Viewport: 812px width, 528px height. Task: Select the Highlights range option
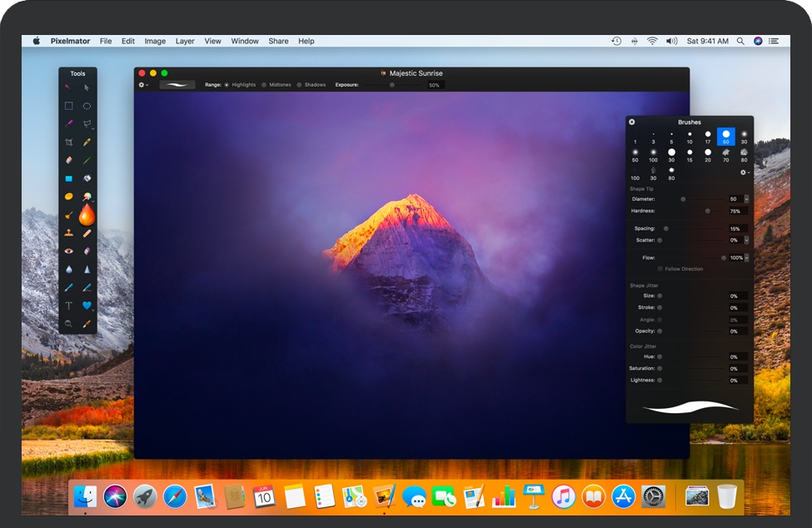[227, 85]
